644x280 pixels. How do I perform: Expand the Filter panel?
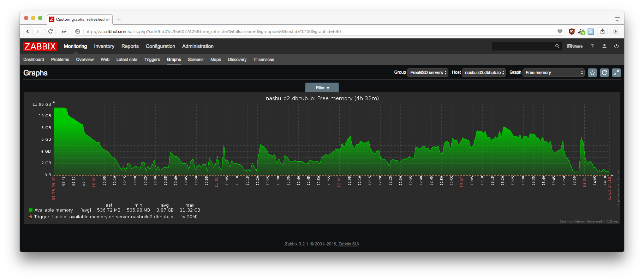coord(322,87)
